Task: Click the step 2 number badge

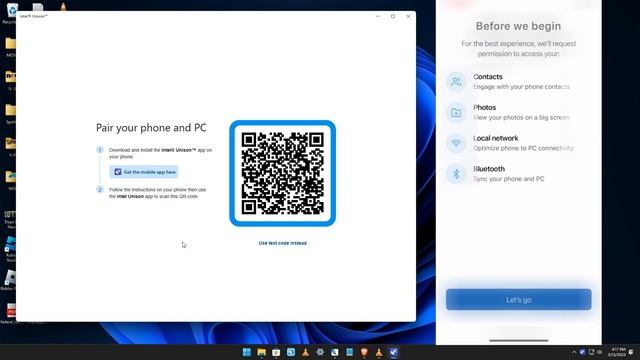Action: point(100,189)
